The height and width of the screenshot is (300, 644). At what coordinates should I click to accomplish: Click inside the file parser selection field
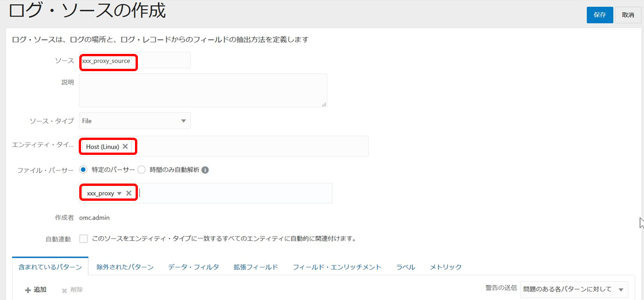pyautogui.click(x=205, y=193)
